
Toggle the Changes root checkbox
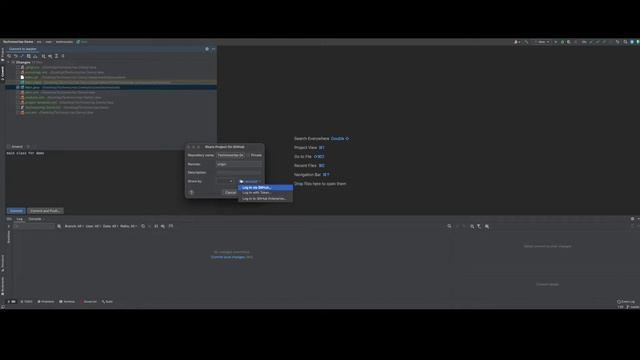pos(13,62)
